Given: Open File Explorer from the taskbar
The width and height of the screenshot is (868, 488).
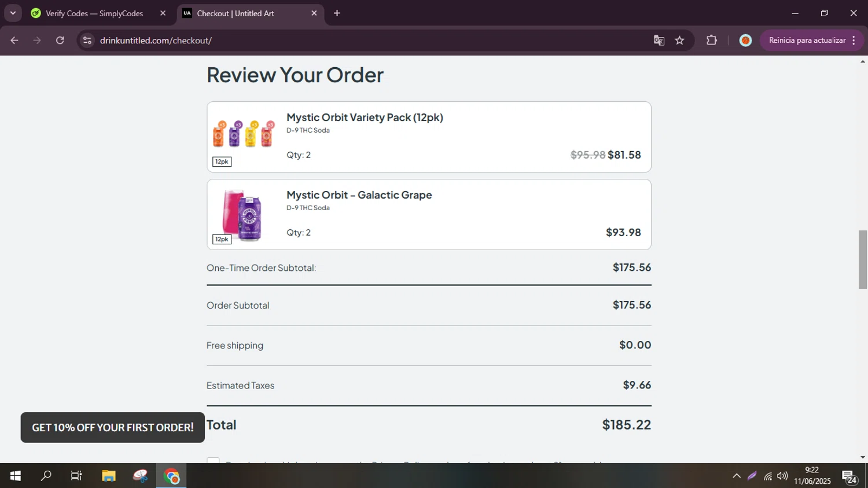Looking at the screenshot, I should click(x=108, y=476).
